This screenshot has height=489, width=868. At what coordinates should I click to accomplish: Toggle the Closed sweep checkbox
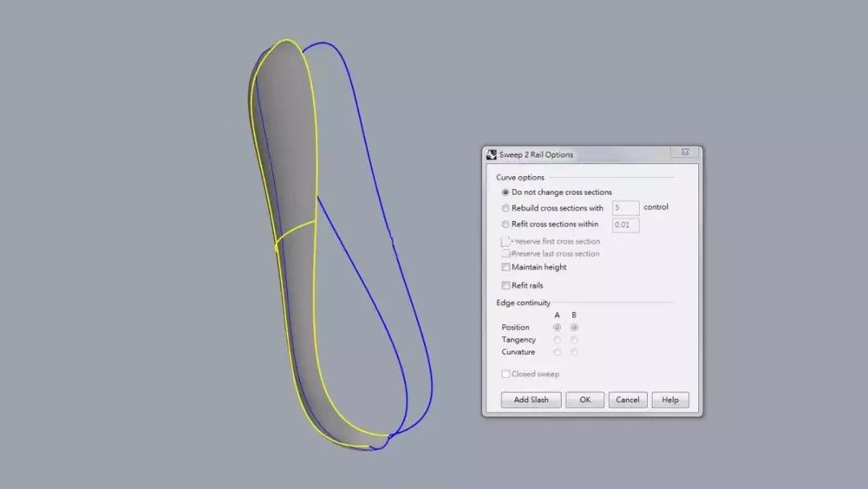pyautogui.click(x=506, y=374)
